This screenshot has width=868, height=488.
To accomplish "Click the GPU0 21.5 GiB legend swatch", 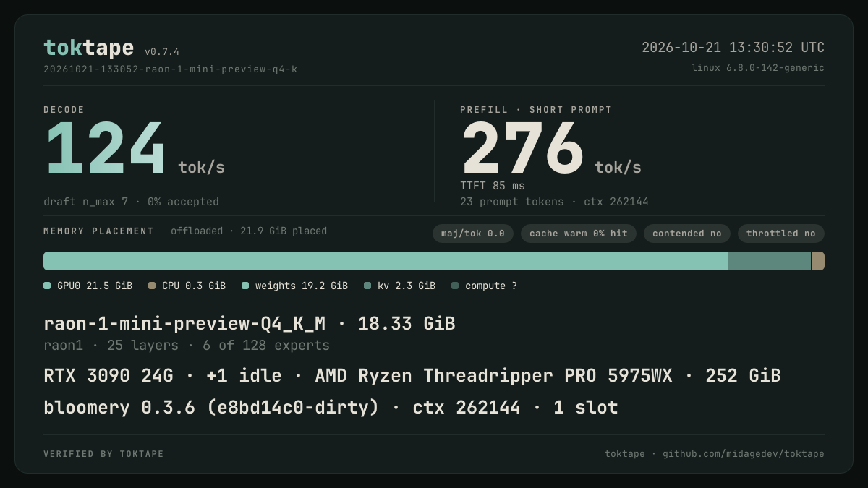I will (47, 286).
